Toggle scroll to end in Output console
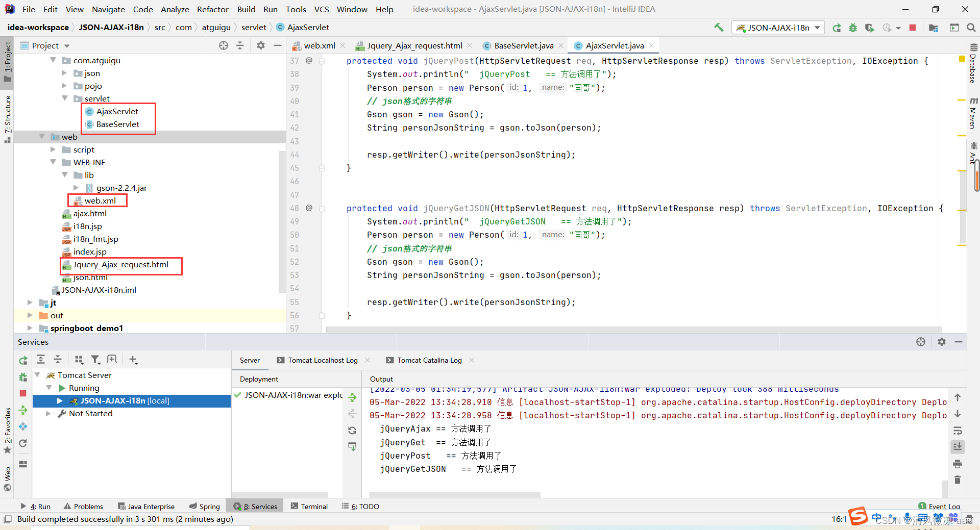Viewport: 980px width, 530px height. click(958, 447)
